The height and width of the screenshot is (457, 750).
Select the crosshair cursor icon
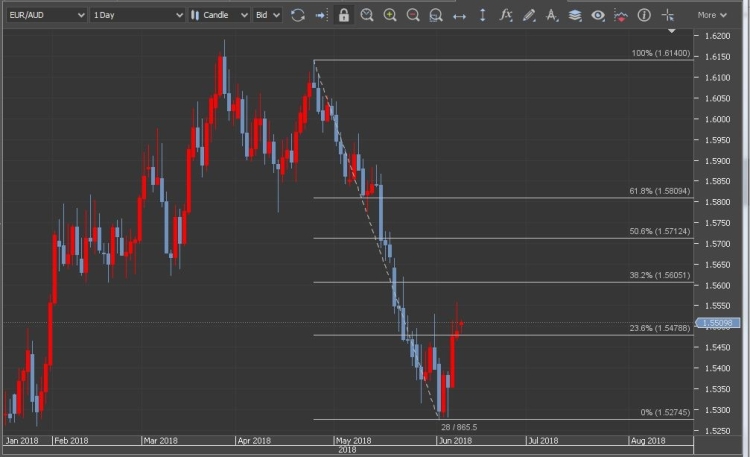tap(667, 15)
